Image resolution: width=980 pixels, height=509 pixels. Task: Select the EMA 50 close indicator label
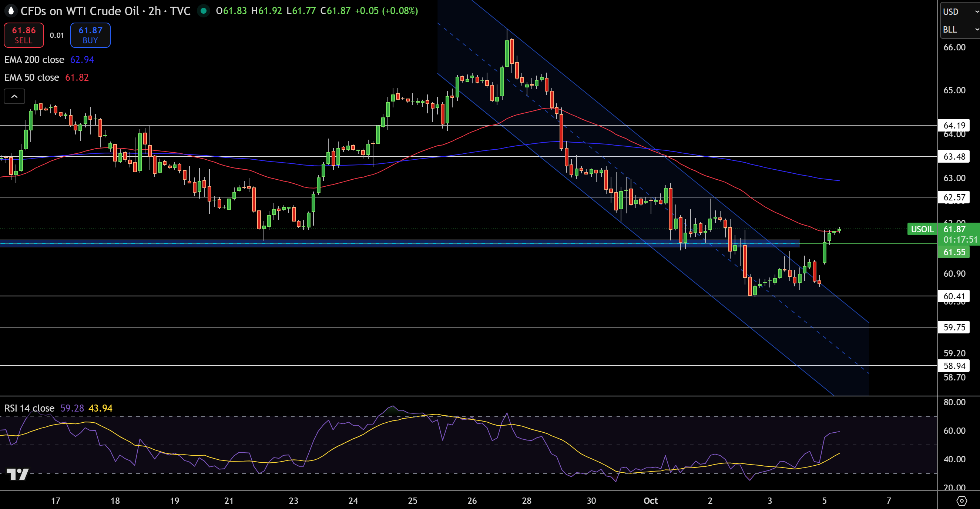tap(31, 77)
